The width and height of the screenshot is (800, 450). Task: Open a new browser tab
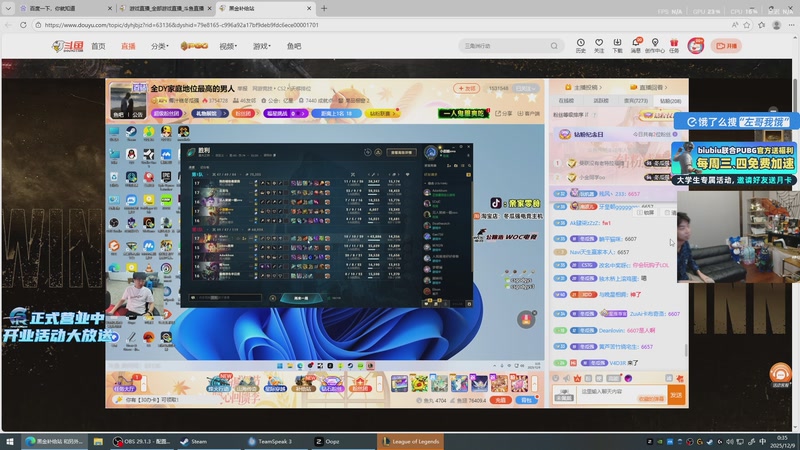[x=324, y=8]
